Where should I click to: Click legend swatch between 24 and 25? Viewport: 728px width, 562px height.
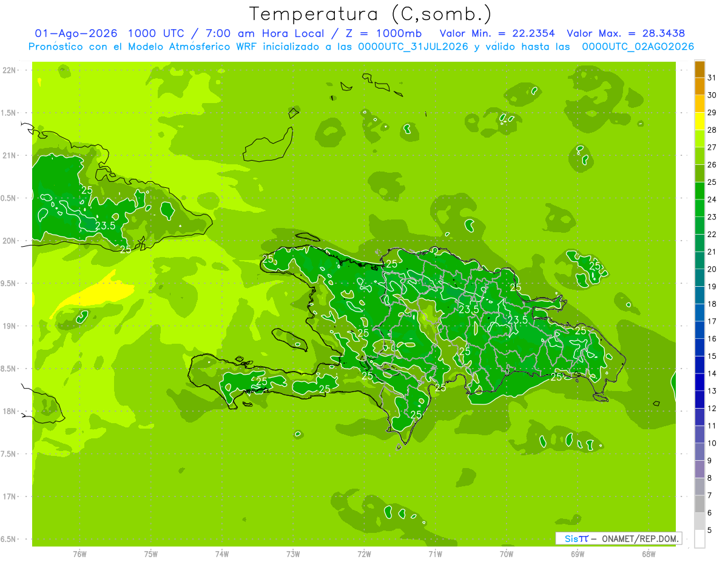coord(699,191)
